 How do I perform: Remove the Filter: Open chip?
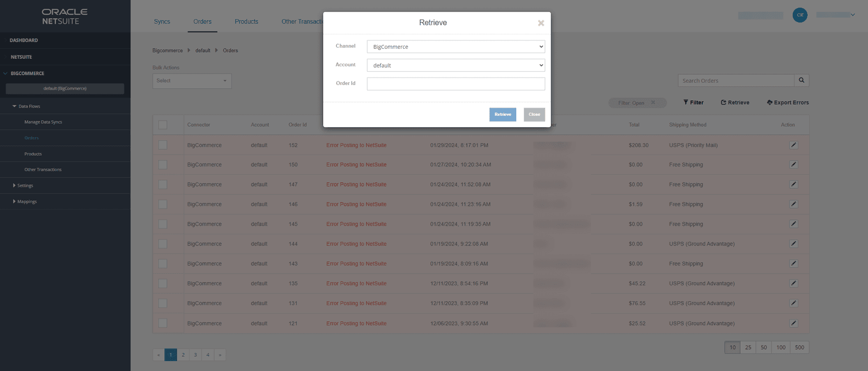pos(653,103)
